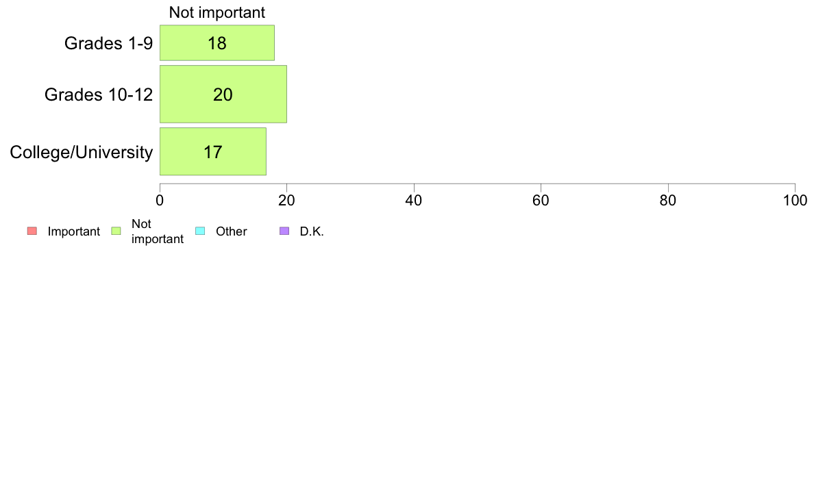Screen dimensions: 814x504
Task: Select the Grades 10-12 bar
Action: coord(223,94)
